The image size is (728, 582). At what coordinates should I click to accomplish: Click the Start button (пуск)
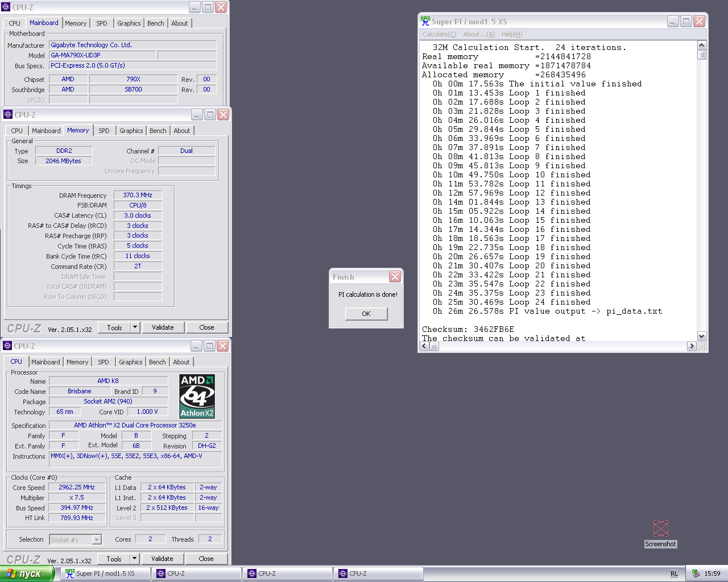point(27,573)
